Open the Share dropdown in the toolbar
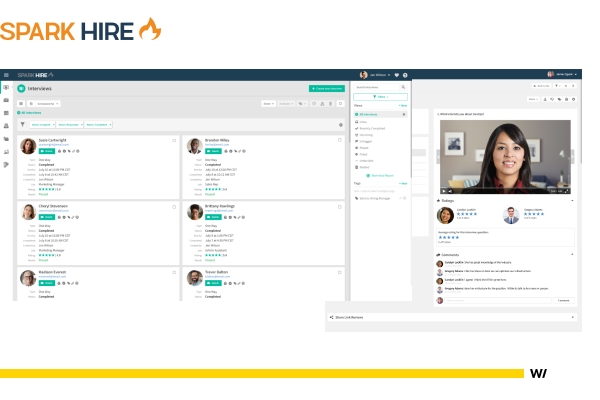Screen dimensions: 600x400 click(268, 103)
